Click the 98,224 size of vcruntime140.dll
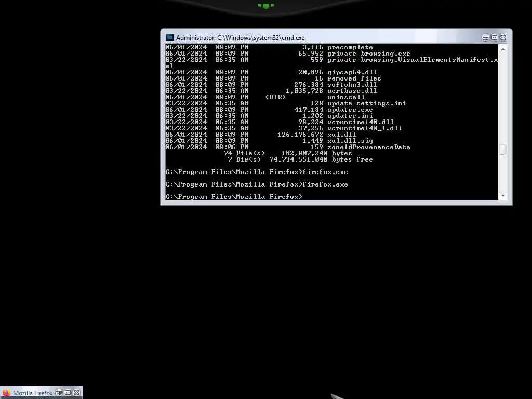The height and width of the screenshot is (399, 532). coord(311,122)
